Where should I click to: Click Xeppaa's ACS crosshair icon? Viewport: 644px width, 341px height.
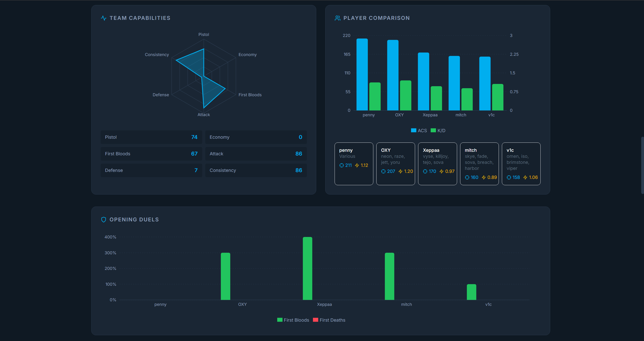pyautogui.click(x=425, y=171)
